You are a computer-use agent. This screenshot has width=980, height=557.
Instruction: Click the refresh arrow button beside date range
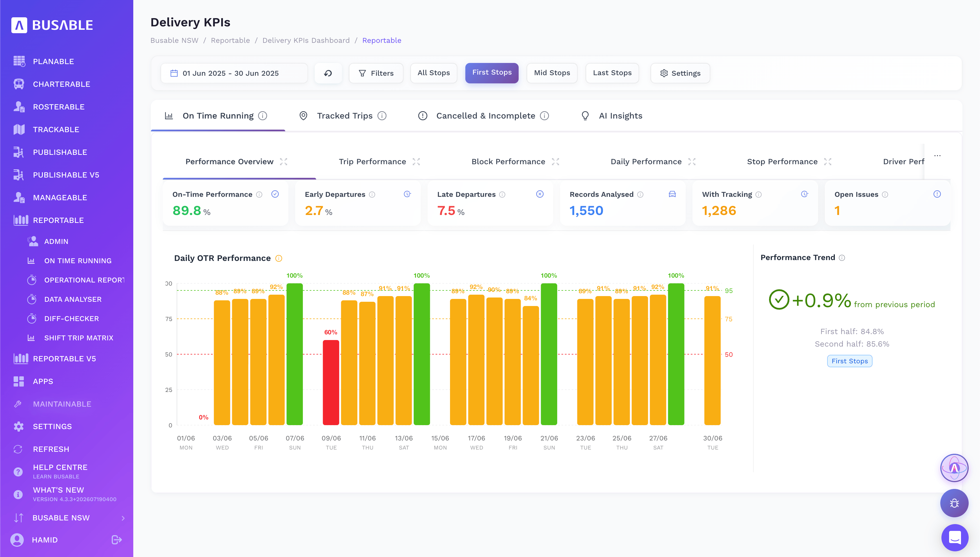[x=328, y=73]
